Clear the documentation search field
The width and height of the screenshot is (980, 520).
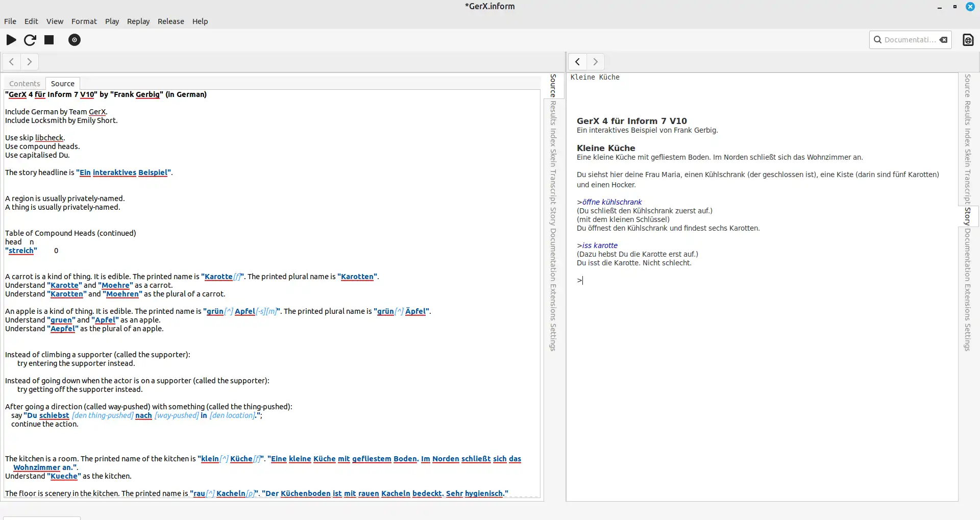(944, 40)
